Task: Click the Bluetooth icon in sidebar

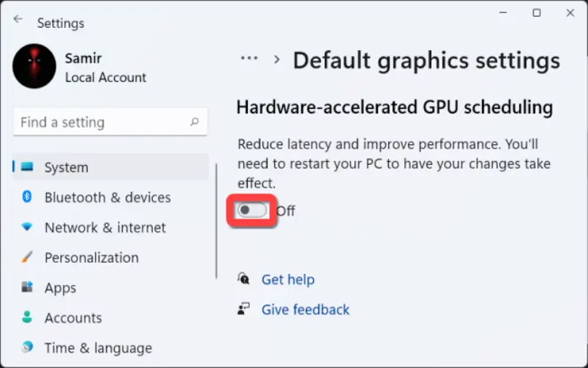Action: point(26,197)
